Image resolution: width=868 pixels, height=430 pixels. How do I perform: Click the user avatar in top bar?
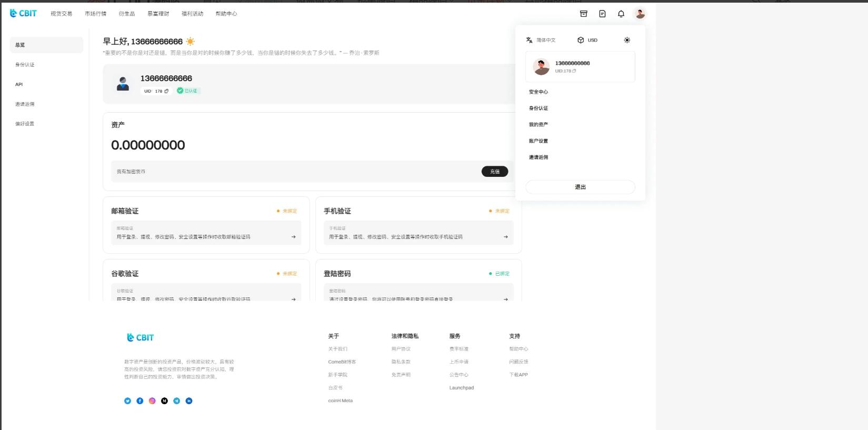(x=640, y=14)
